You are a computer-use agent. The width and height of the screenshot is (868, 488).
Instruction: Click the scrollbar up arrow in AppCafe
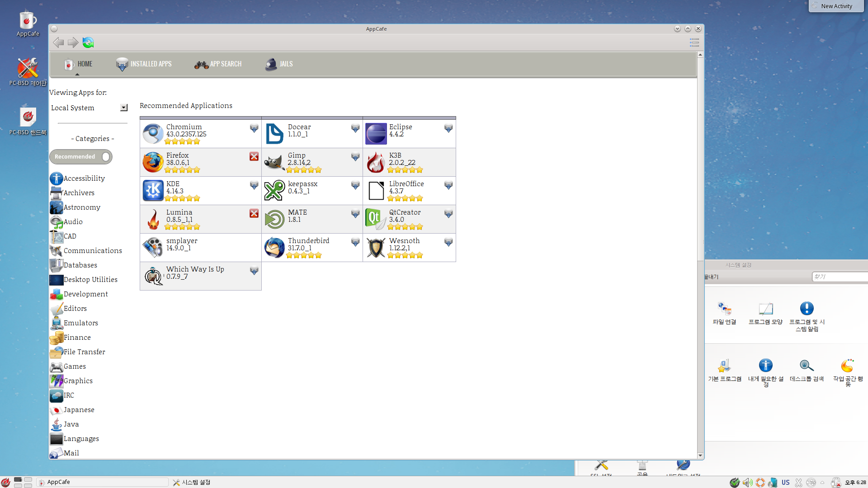(x=700, y=55)
